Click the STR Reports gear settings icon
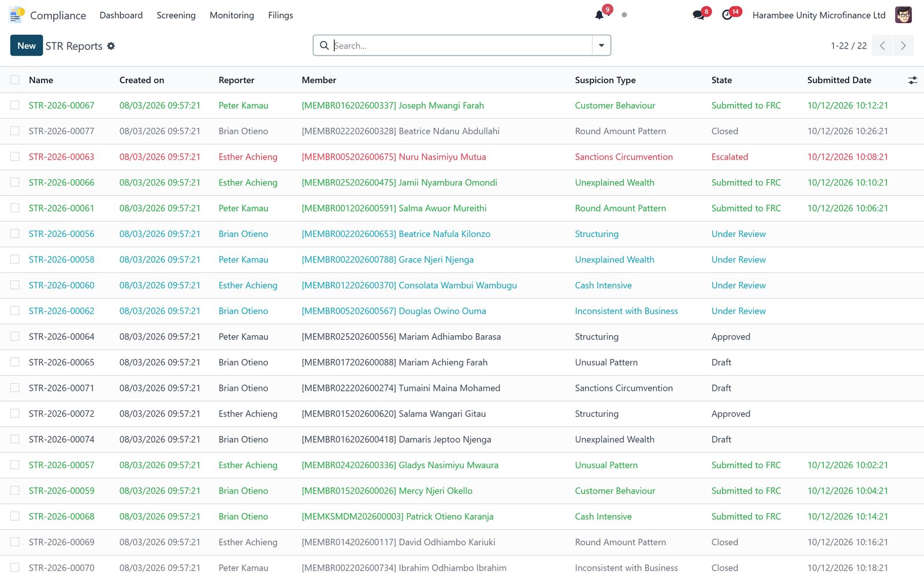924x578 pixels. (111, 46)
